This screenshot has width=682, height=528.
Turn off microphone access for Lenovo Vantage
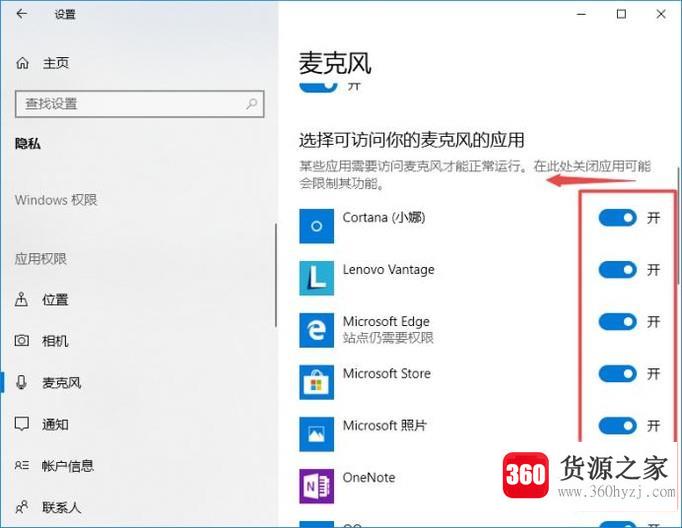(618, 270)
